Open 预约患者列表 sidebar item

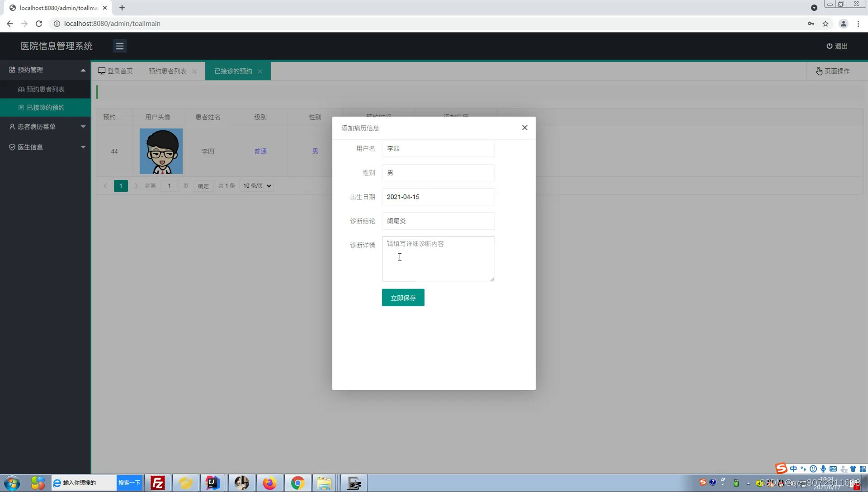[45, 89]
